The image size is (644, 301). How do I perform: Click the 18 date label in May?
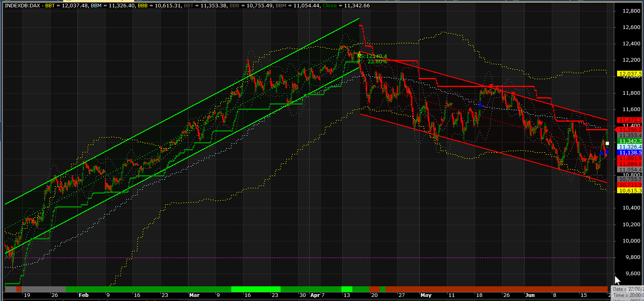coord(479,295)
